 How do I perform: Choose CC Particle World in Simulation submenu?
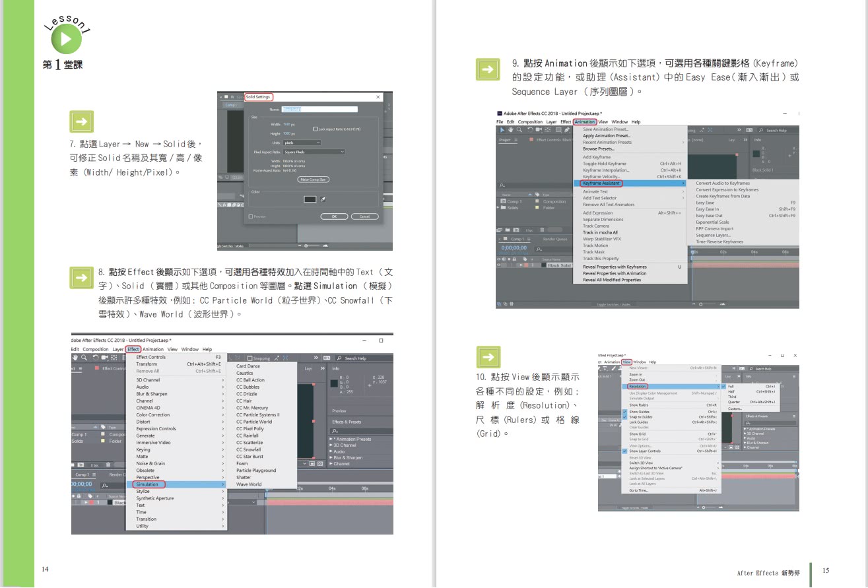(254, 422)
